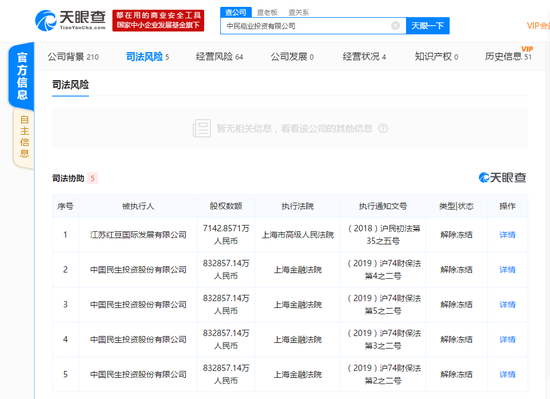
Task: Open 详情 link for row 3
Action: (x=507, y=304)
